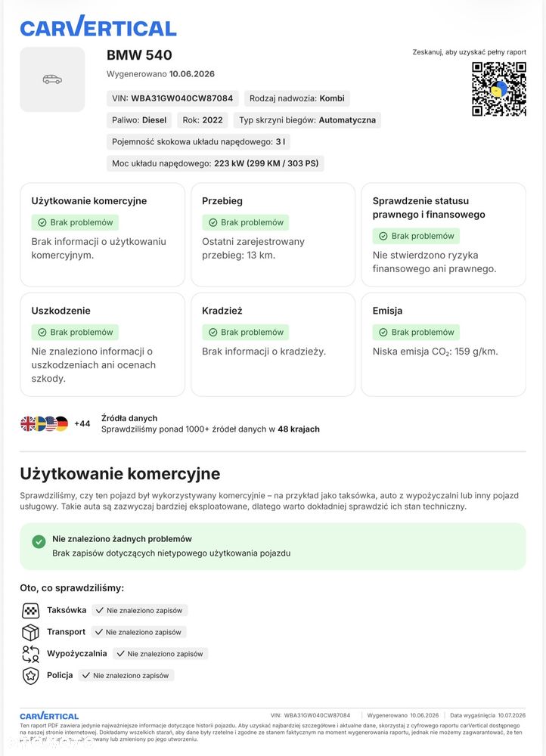Image resolution: width=546 pixels, height=756 pixels.
Task: Click the car placeholder thumbnail
Action: click(52, 79)
